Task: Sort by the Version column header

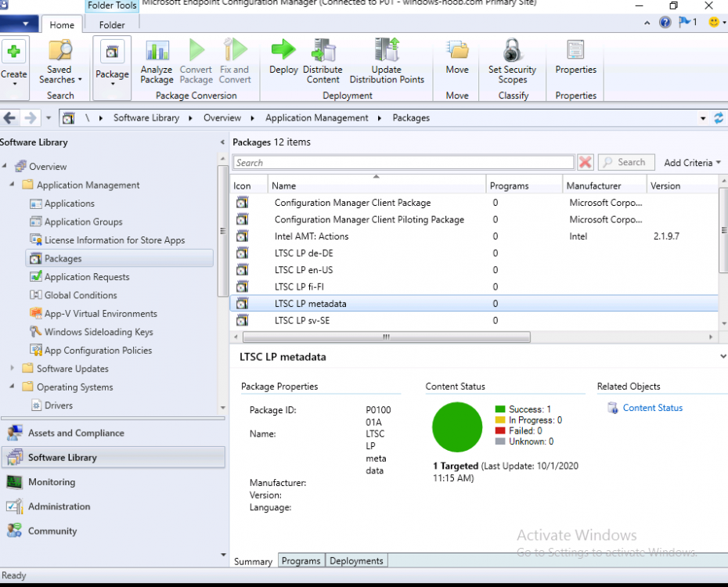Action: (683, 185)
